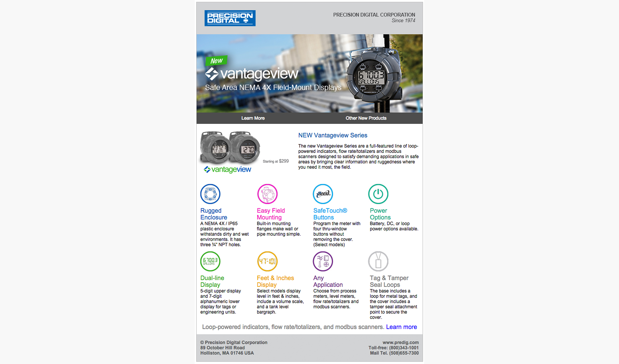Click the PRECISION DIGITAL CORPORATION header text
Screen dimensions: 619x364
(374, 15)
